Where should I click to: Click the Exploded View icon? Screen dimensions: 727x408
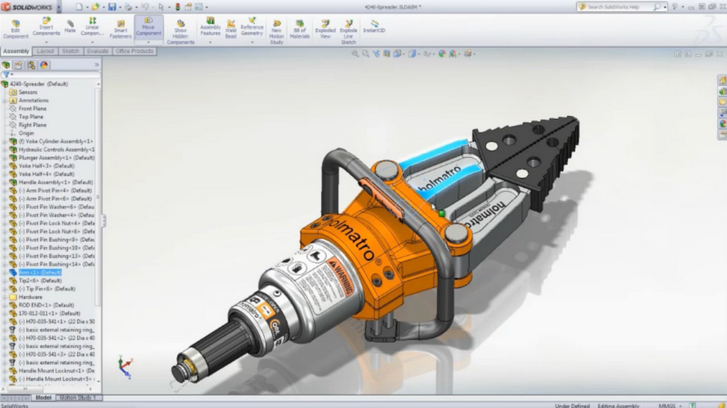pos(325,27)
